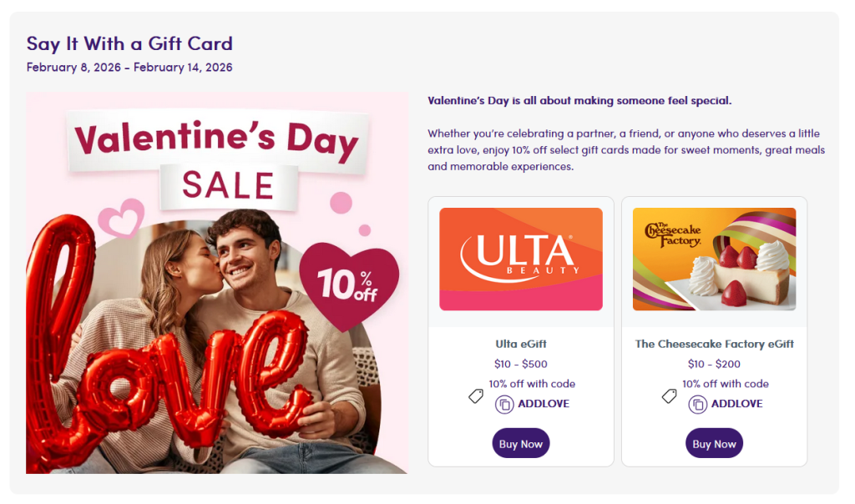Click the price tag icon on Cheesecake Factory card
Image resolution: width=855 pixels, height=504 pixels.
tap(670, 396)
